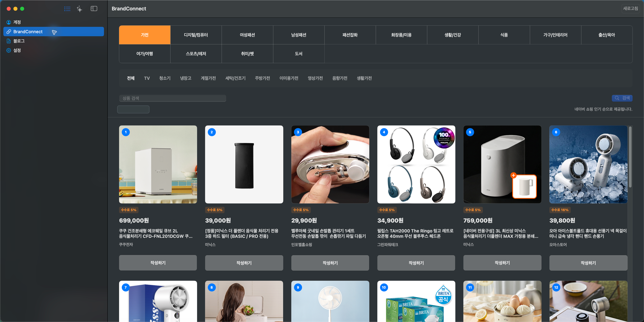
Task: Select BrandConnect in the sidebar
Action: (53, 32)
